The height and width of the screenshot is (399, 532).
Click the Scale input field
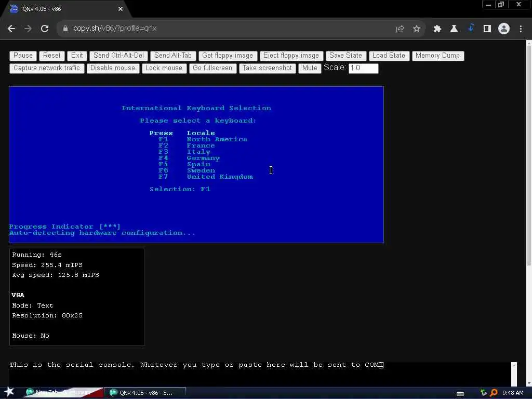click(x=363, y=68)
